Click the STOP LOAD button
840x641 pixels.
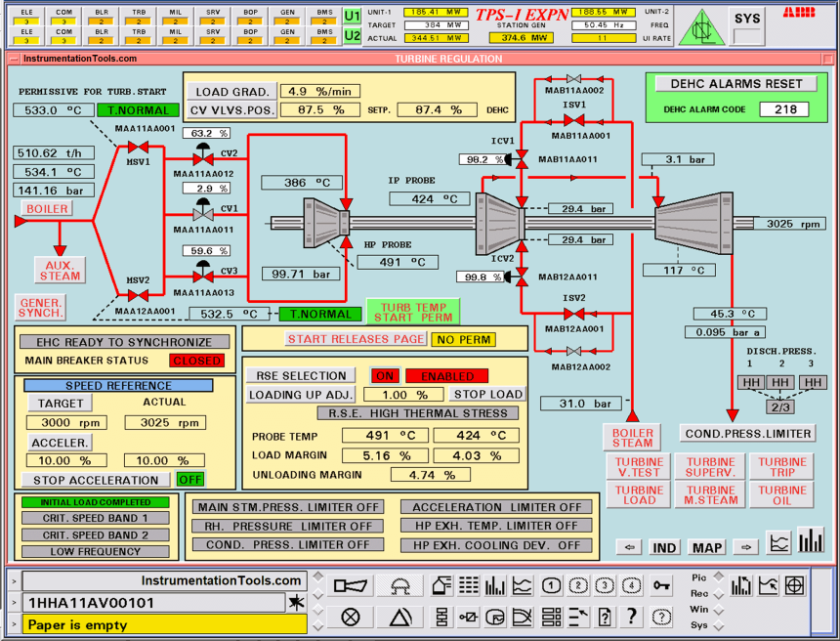tap(488, 394)
